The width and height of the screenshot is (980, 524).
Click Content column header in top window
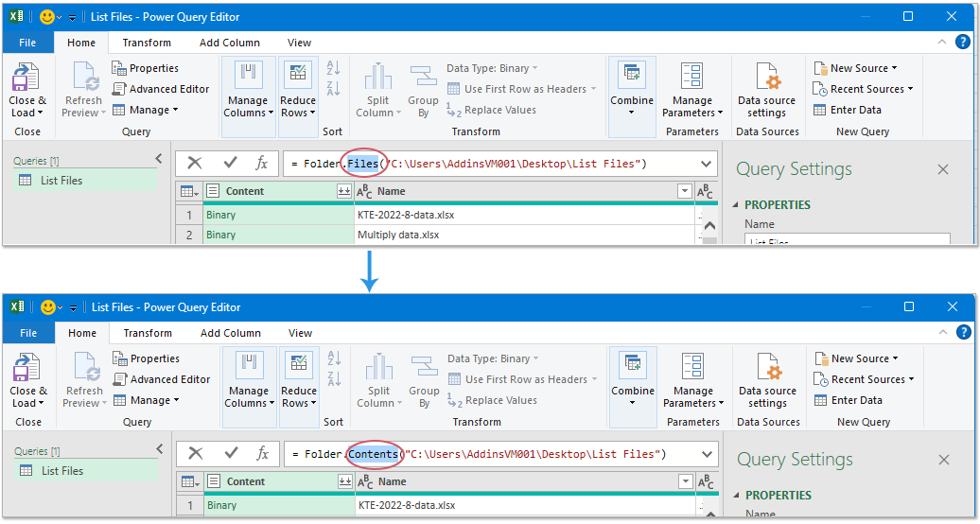(278, 191)
